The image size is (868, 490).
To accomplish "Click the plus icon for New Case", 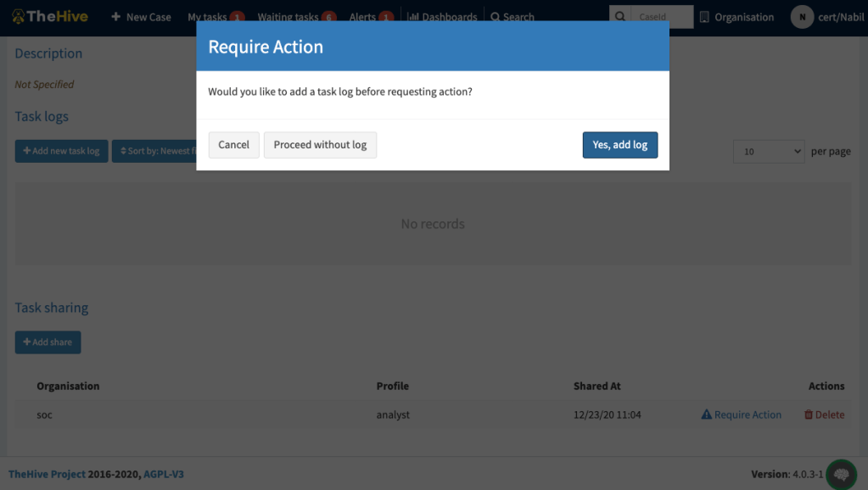I will 115,17.
